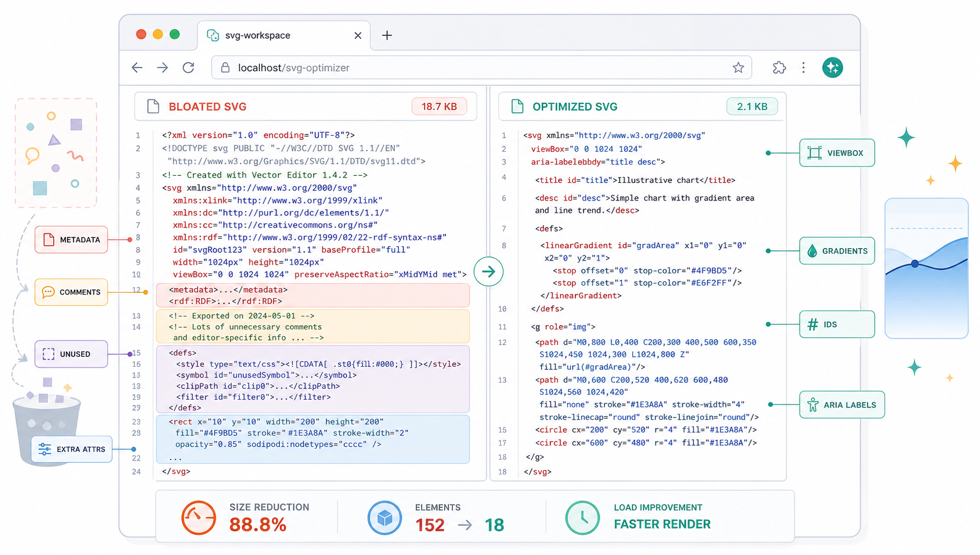Click the highlighted rect code block
Image resolution: width=980 pixels, height=555 pixels.
pos(313,439)
